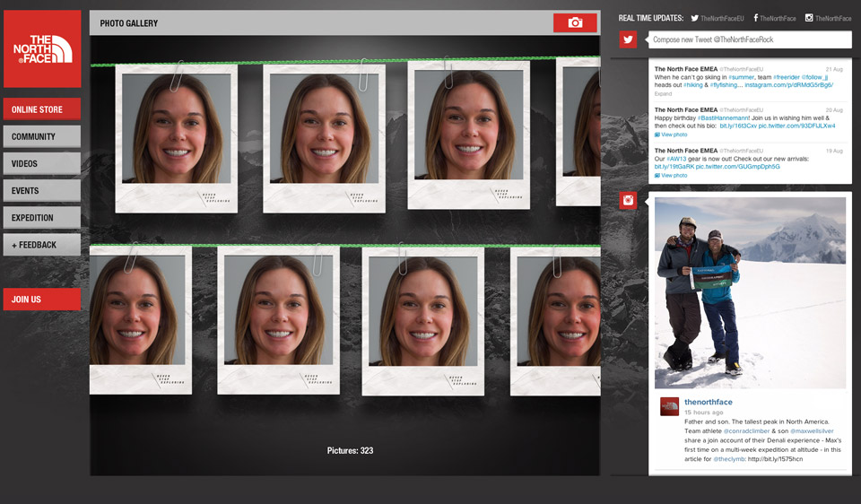The width and height of the screenshot is (861, 504).
Task: Expand the 21 Aug tweet
Action: click(x=663, y=94)
